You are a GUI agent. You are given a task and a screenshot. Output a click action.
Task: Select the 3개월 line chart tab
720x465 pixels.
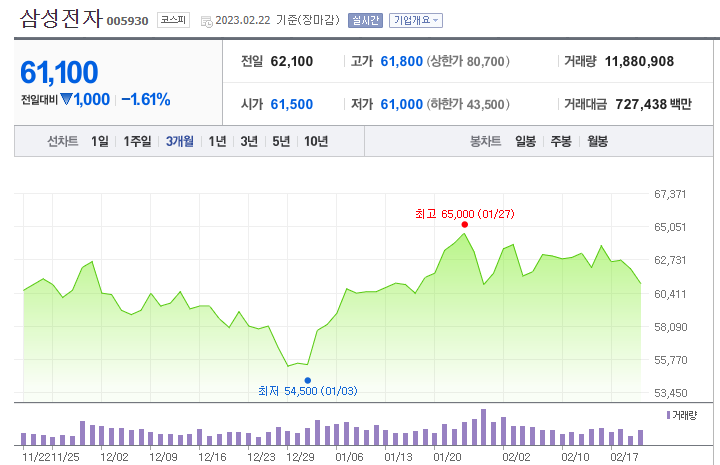point(180,141)
